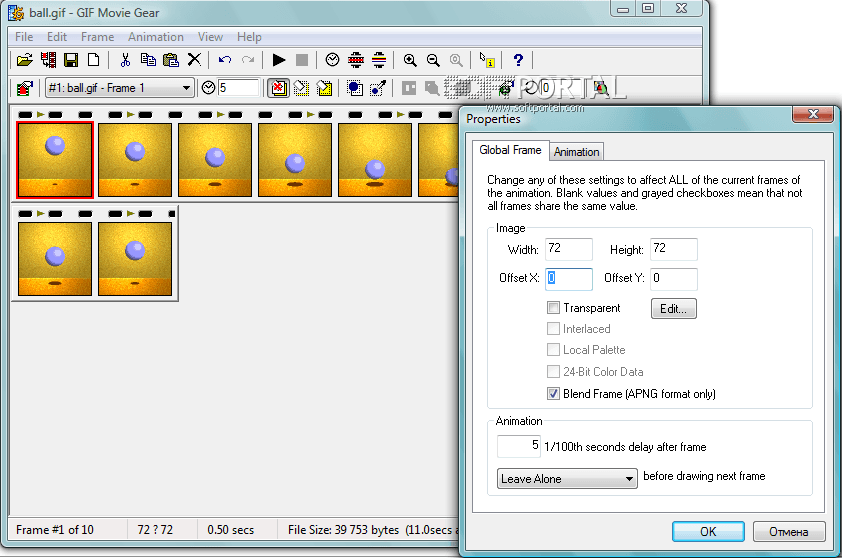The width and height of the screenshot is (842, 558).
Task: Click the Paste clipboard icon
Action: pyautogui.click(x=171, y=60)
